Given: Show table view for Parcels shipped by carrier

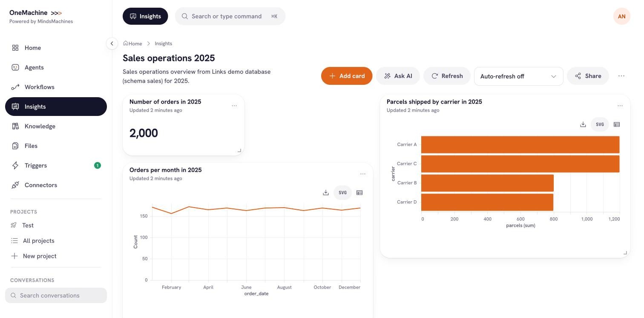Looking at the screenshot, I should (x=617, y=124).
